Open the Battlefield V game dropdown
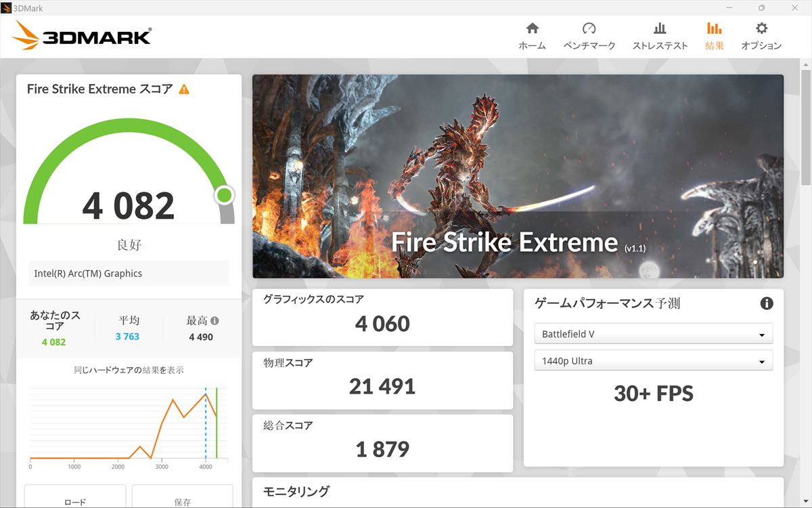812x508 pixels. 654,334
